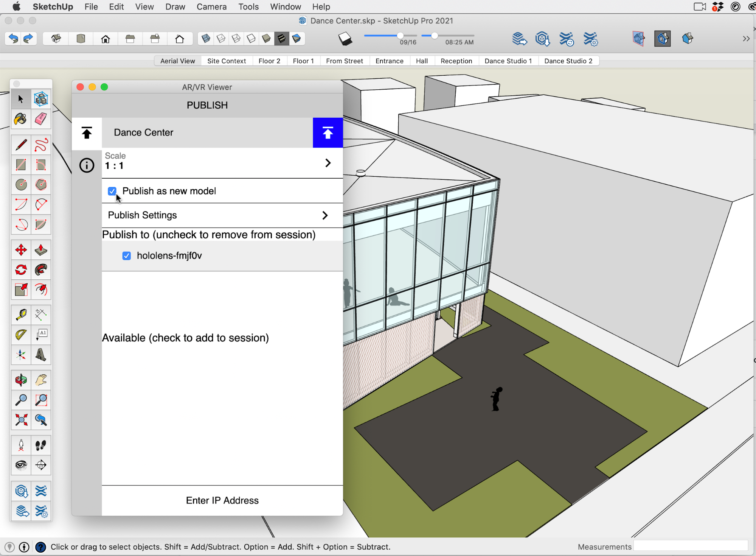Choose the Push/Pull tool
Viewport: 756px width, 556px height.
click(x=41, y=250)
